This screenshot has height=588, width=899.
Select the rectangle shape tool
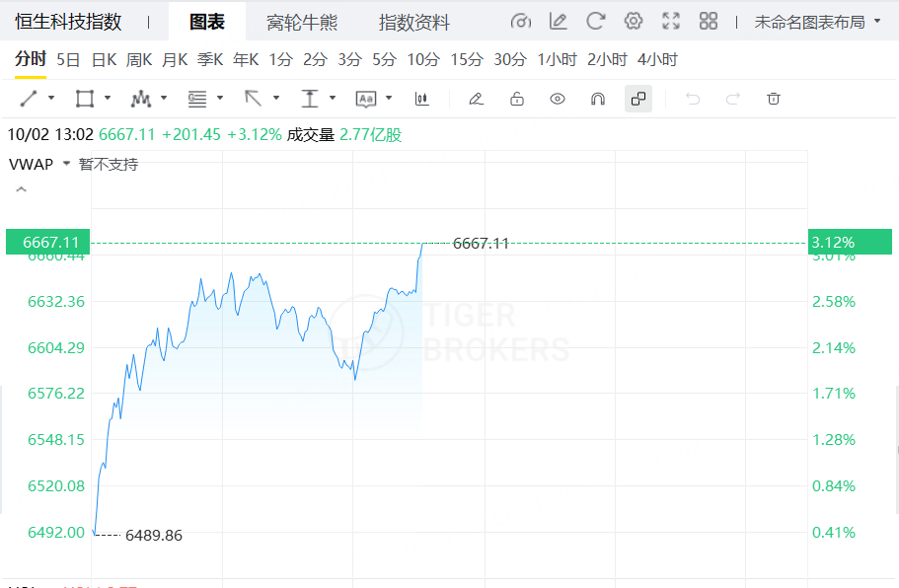click(x=85, y=99)
